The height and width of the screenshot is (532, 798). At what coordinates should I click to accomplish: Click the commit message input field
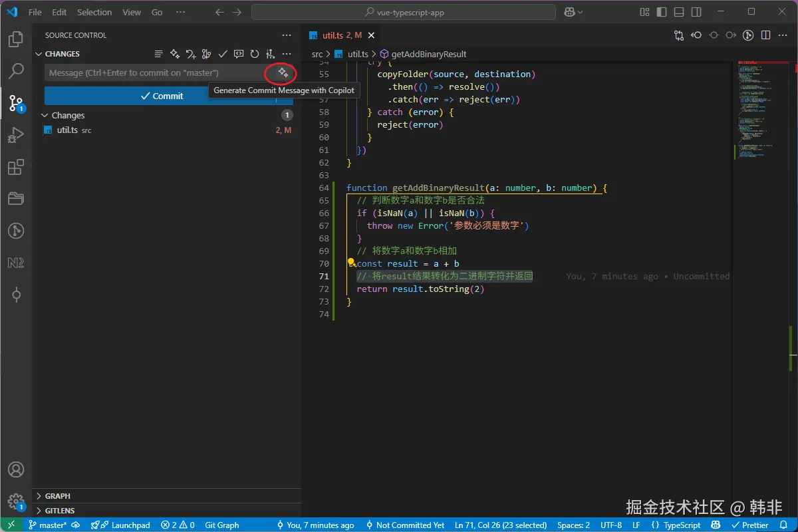coord(154,72)
